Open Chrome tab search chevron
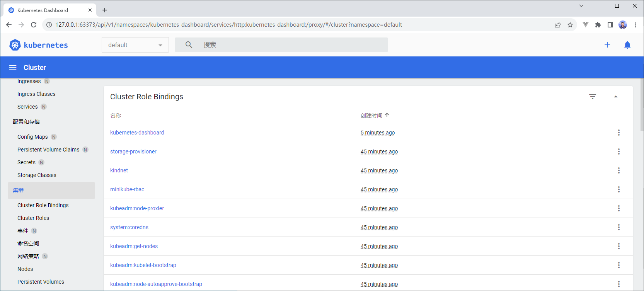644x291 pixels. click(x=581, y=6)
